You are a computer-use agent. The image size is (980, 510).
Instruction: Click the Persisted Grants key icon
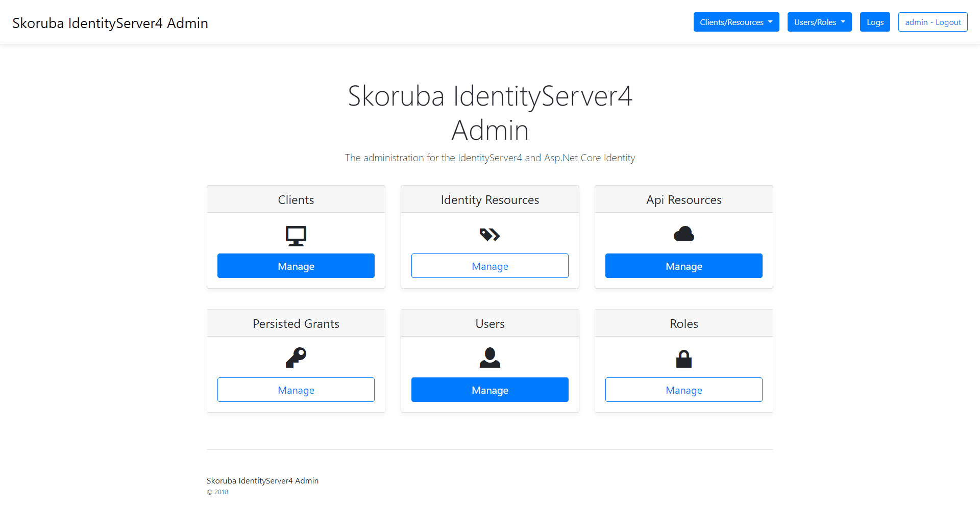point(296,358)
